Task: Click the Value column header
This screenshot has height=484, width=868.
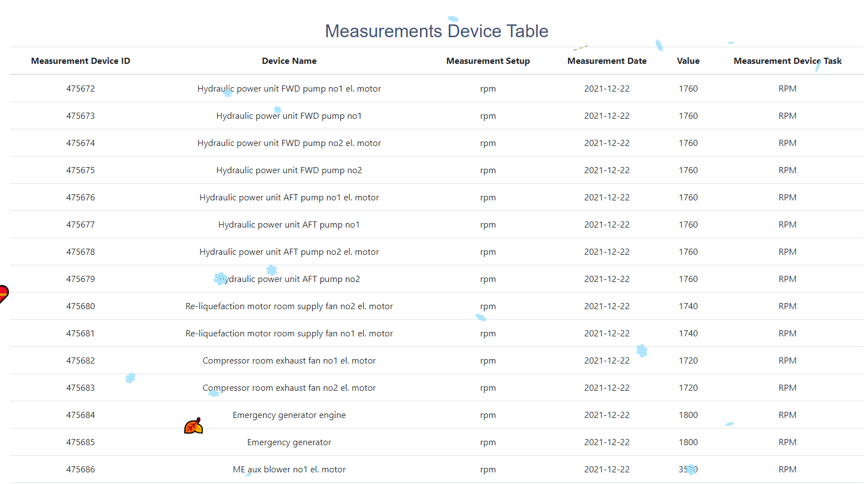Action: coord(688,61)
